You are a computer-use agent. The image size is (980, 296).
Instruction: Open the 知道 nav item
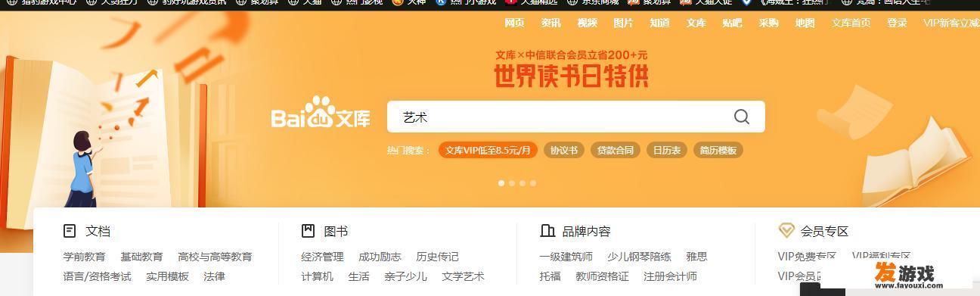[x=659, y=23]
